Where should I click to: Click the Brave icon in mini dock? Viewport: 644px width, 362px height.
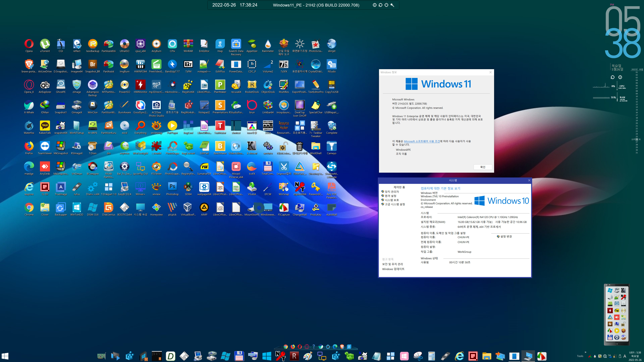point(342,347)
